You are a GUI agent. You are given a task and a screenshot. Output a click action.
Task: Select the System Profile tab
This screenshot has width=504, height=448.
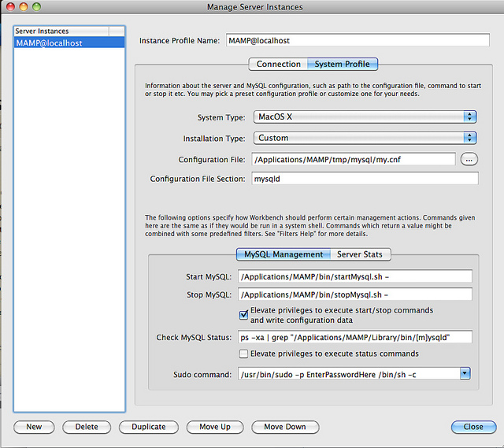pyautogui.click(x=343, y=65)
